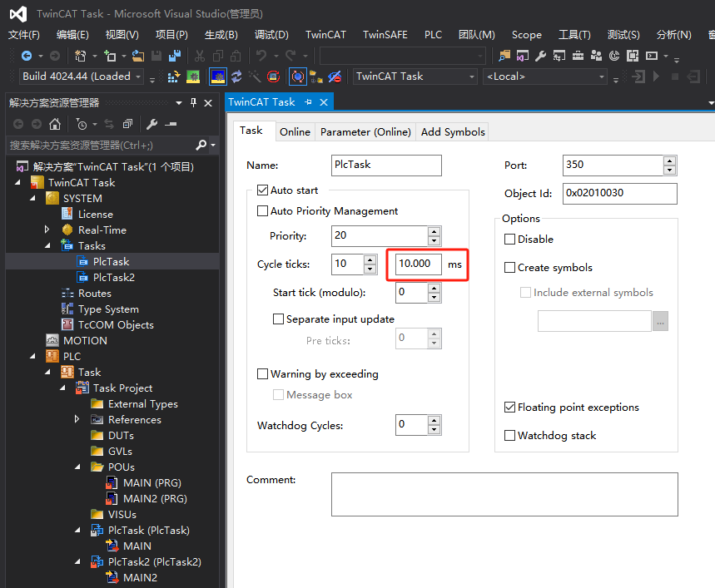Pin the Solution Explorer panel
The width and height of the screenshot is (715, 588).
pos(193,103)
